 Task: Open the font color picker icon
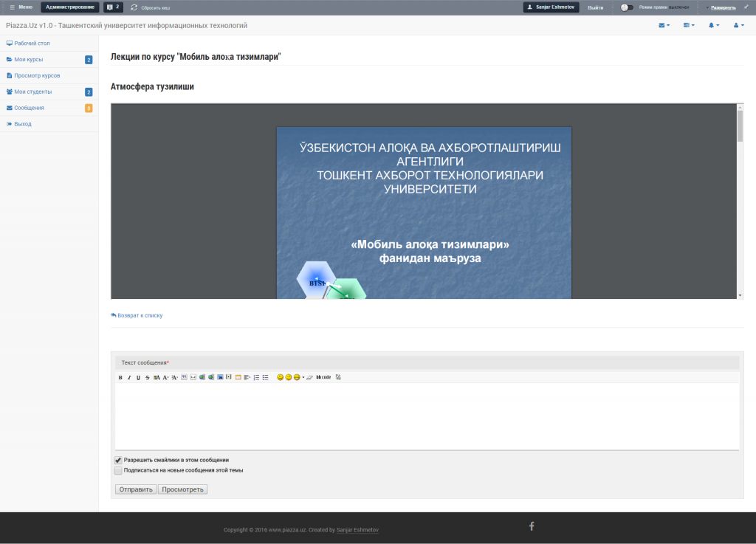157,377
